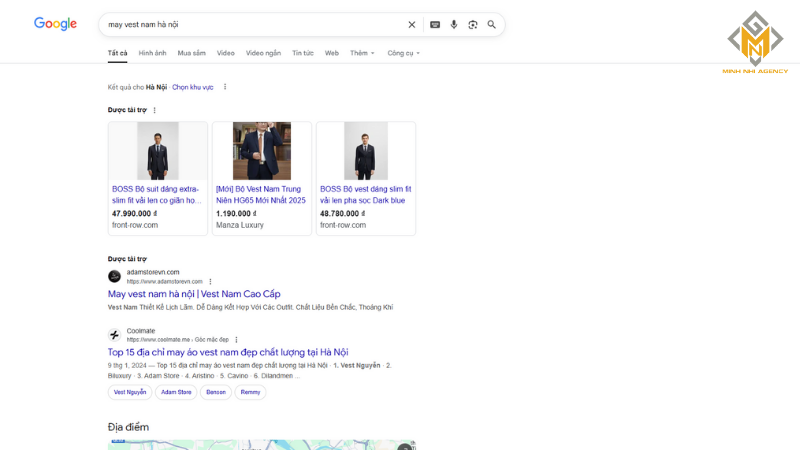
Task: Open the on-screen keyboard input tool
Action: (x=435, y=24)
